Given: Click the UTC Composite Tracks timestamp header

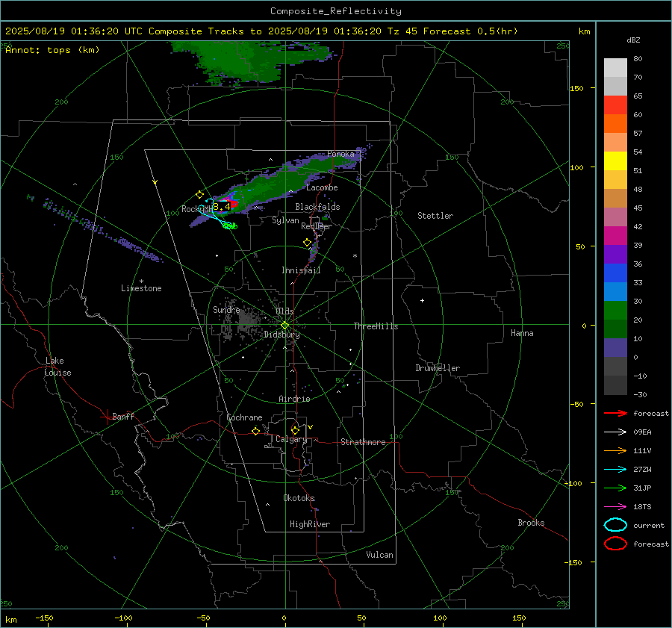Looking at the screenshot, I should 261,31.
